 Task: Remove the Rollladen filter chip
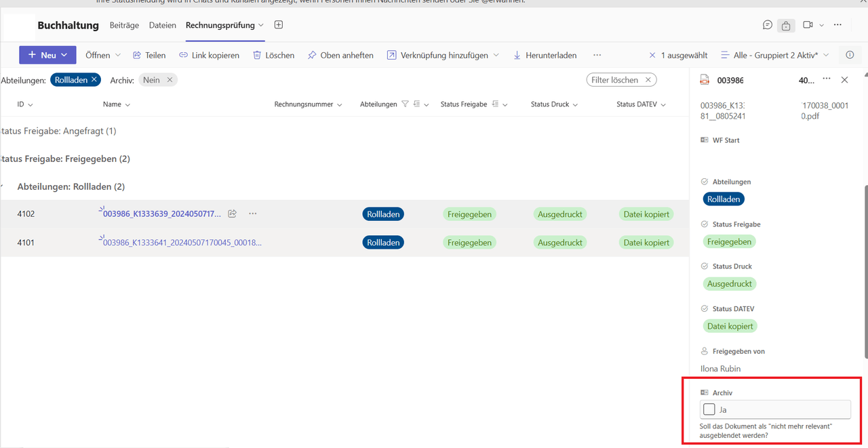click(x=94, y=80)
